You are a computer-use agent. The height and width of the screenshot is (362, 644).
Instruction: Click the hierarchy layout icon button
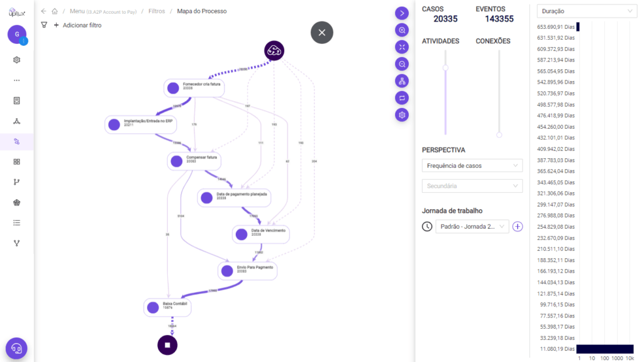click(x=402, y=80)
